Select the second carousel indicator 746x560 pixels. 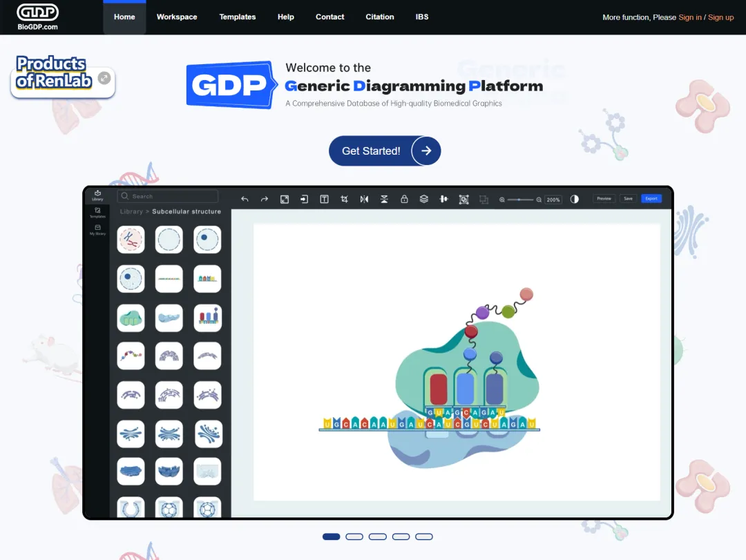pyautogui.click(x=354, y=537)
